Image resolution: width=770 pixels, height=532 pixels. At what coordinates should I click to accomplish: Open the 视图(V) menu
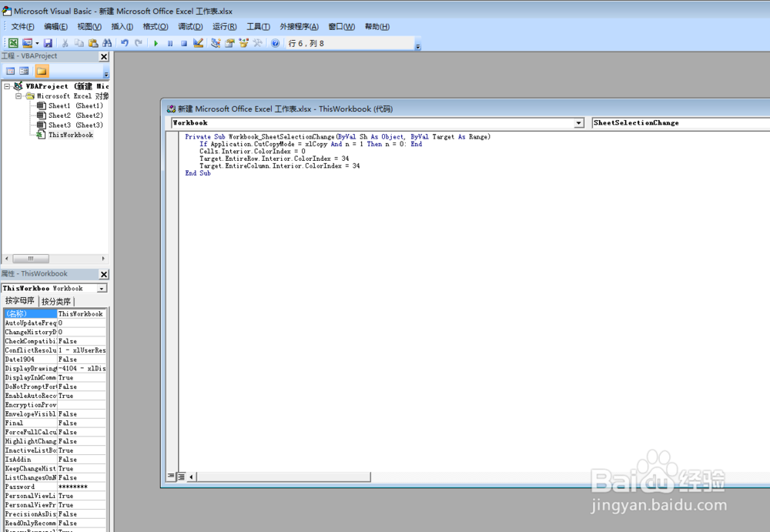click(x=89, y=26)
